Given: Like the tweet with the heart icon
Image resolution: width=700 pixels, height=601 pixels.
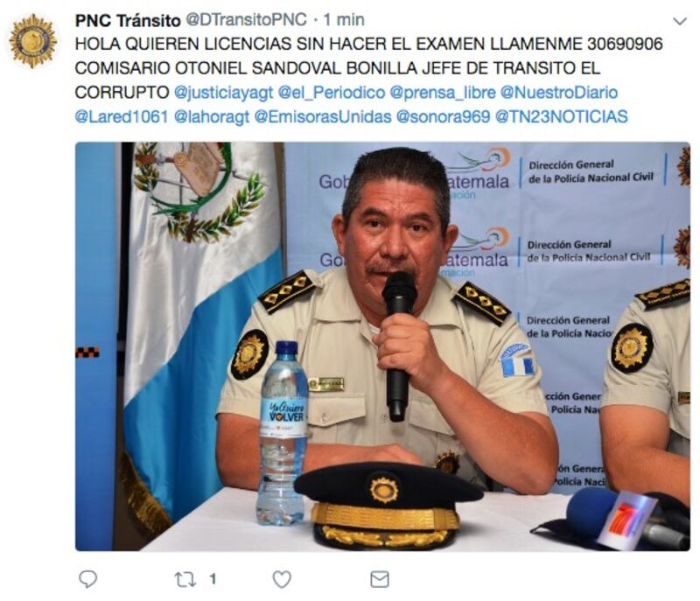Looking at the screenshot, I should 282,580.
